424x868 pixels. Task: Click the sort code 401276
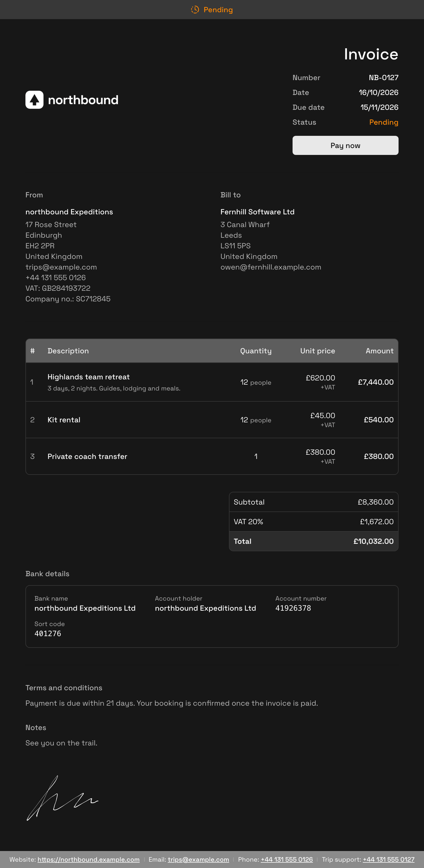click(48, 633)
